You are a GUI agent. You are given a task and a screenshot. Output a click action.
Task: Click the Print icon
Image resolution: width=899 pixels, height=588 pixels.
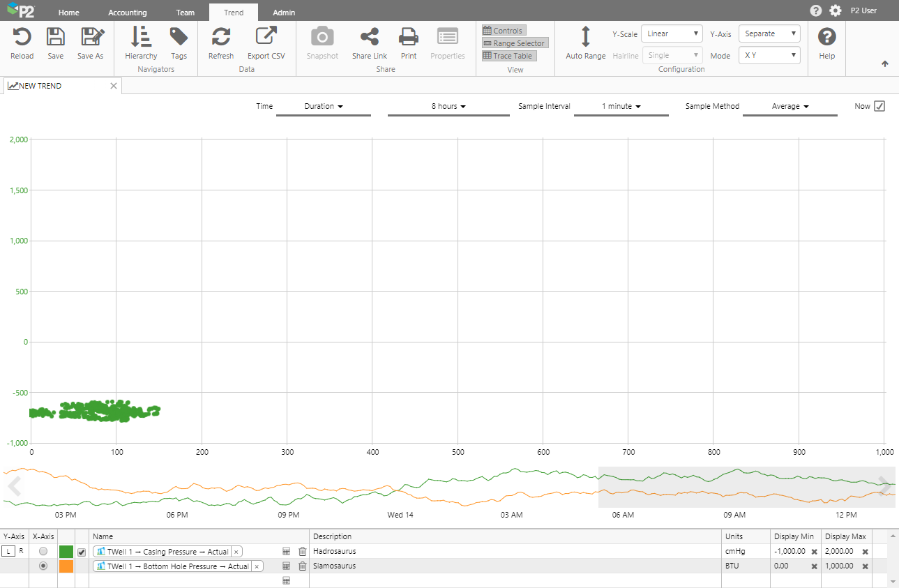tap(408, 37)
